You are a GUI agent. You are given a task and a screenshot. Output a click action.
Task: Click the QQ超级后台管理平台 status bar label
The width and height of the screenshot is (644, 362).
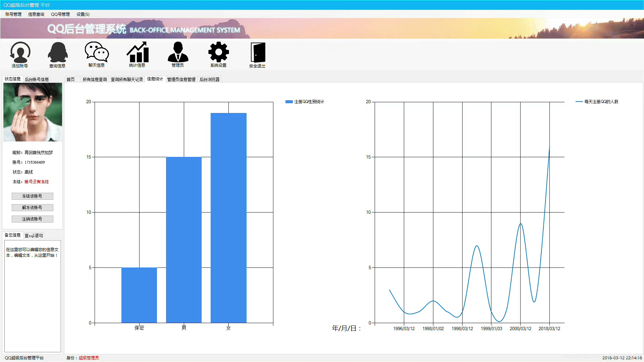[x=24, y=358]
